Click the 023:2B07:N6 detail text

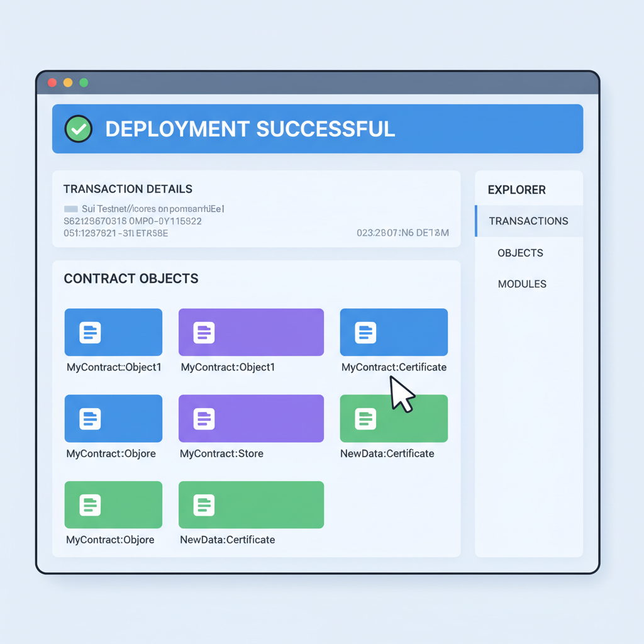[x=403, y=232]
